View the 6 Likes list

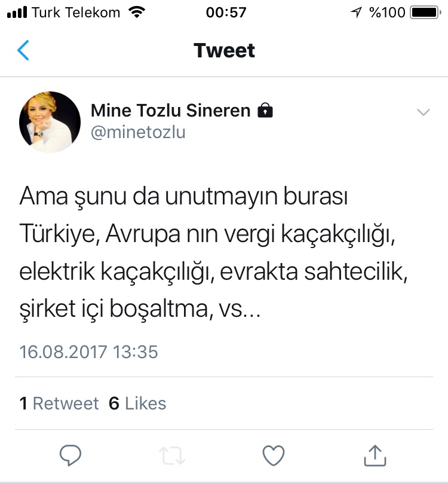pos(137,403)
